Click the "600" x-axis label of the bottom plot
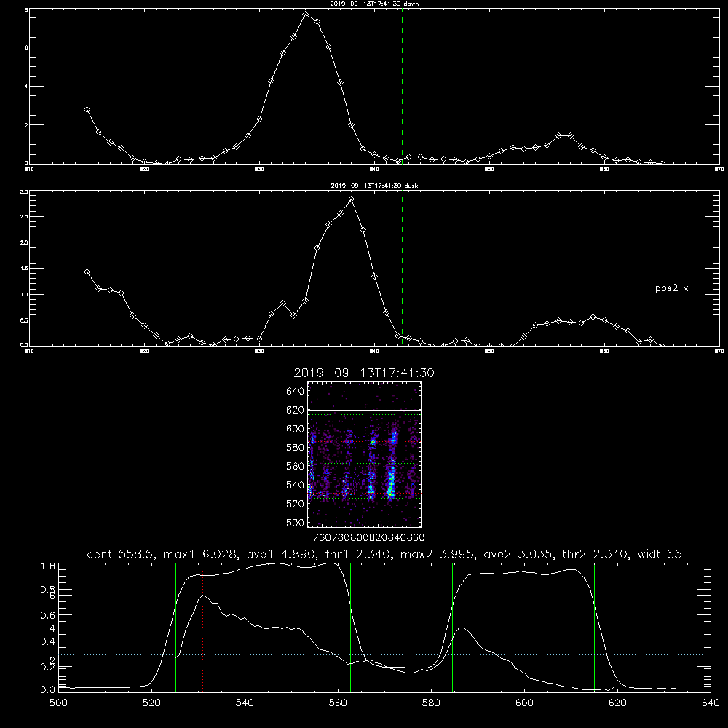The width and height of the screenshot is (728, 728). pyautogui.click(x=525, y=703)
